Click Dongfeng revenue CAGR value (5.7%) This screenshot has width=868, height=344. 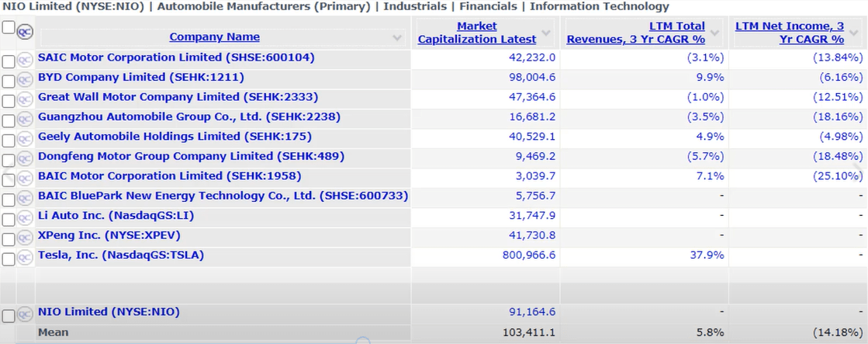tap(705, 156)
